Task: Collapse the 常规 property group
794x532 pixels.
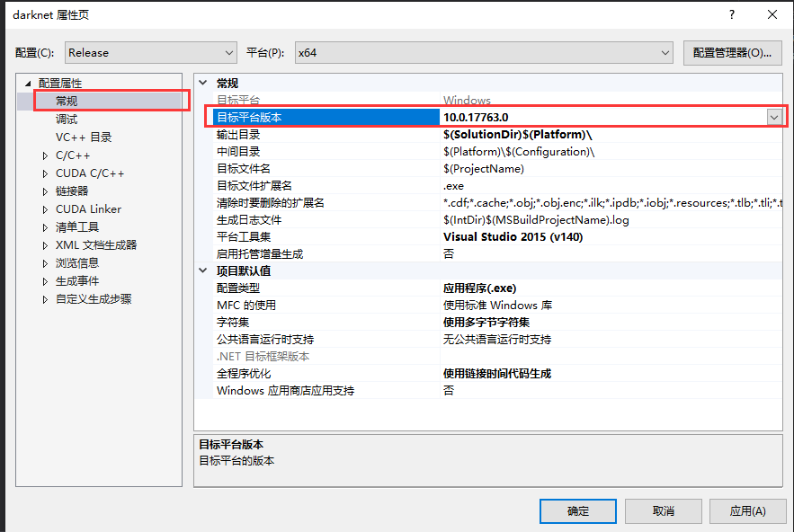Action: pyautogui.click(x=203, y=83)
